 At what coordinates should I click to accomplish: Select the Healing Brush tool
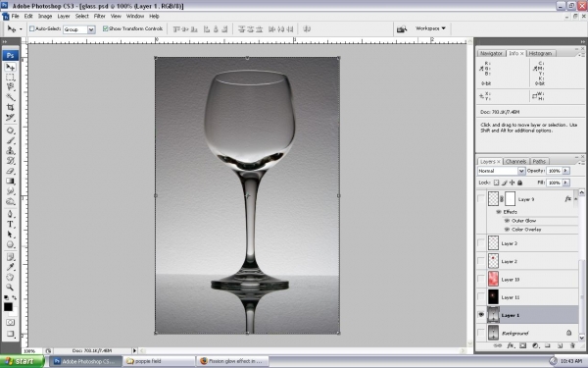[10, 131]
